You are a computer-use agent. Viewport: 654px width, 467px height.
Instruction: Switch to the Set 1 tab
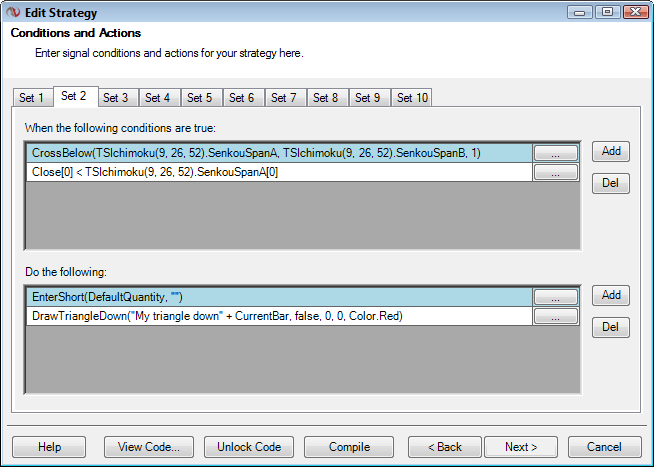click(x=33, y=98)
